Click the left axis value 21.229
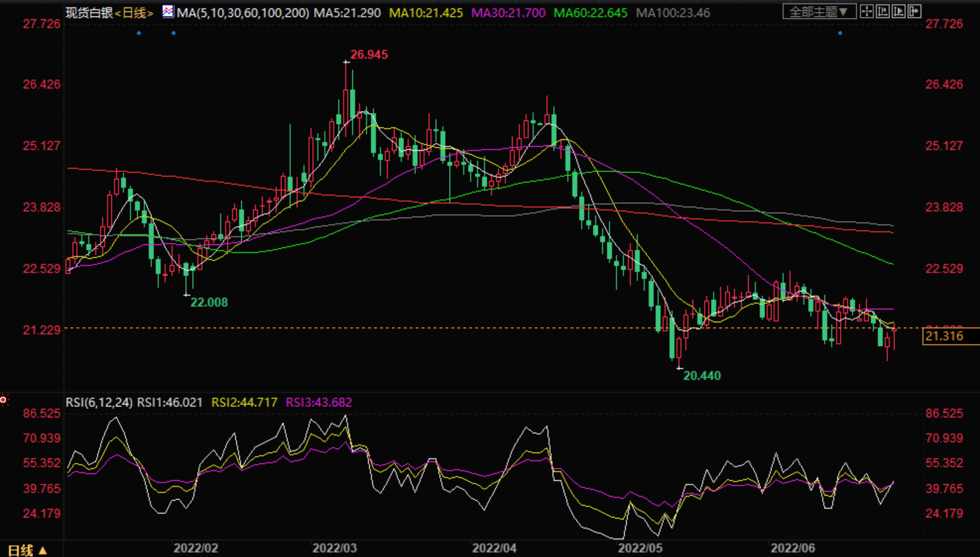 click(42, 330)
